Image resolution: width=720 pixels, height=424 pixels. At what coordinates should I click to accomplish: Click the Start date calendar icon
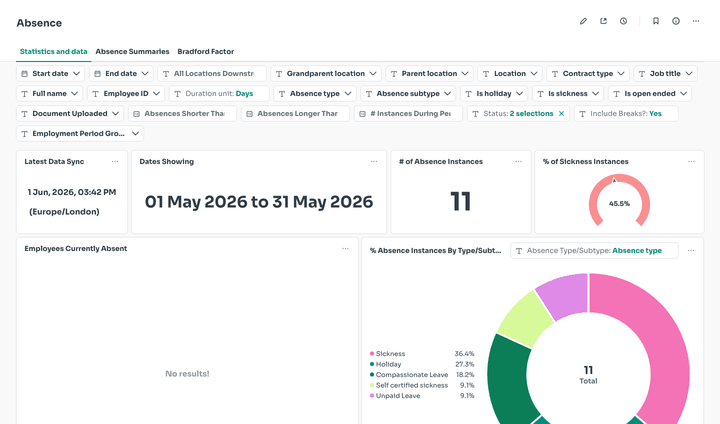pos(24,73)
